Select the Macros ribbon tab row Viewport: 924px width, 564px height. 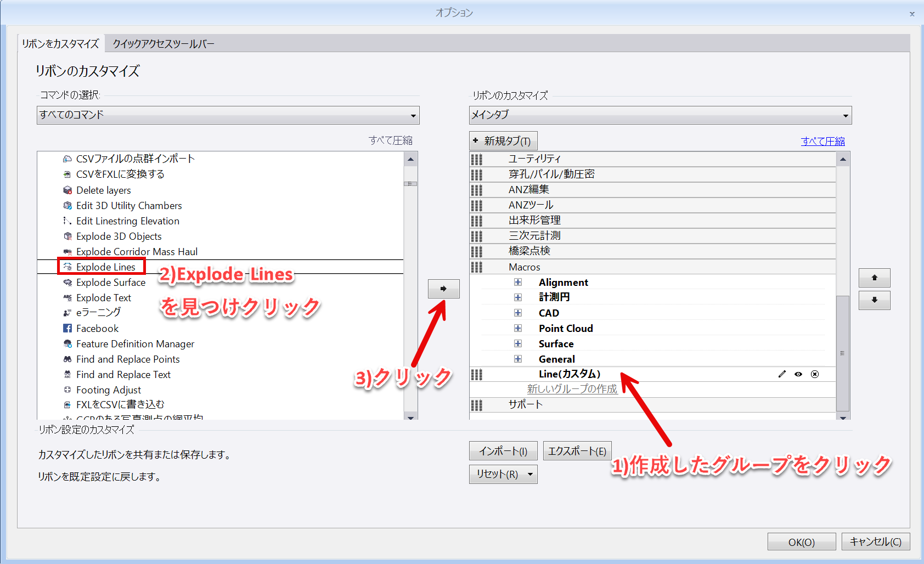653,267
